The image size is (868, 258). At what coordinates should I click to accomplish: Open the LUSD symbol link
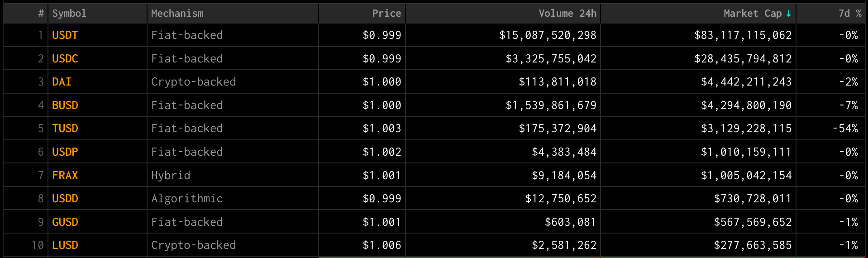point(65,245)
